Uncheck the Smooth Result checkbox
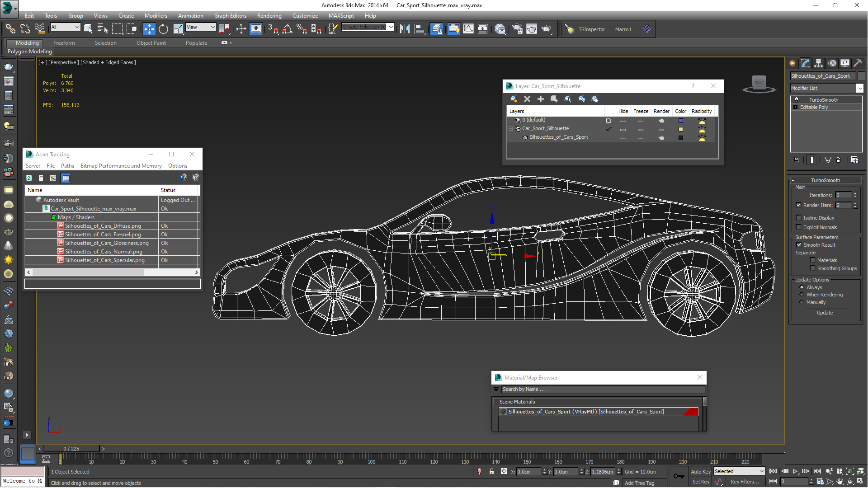The width and height of the screenshot is (868, 488). pos(799,245)
